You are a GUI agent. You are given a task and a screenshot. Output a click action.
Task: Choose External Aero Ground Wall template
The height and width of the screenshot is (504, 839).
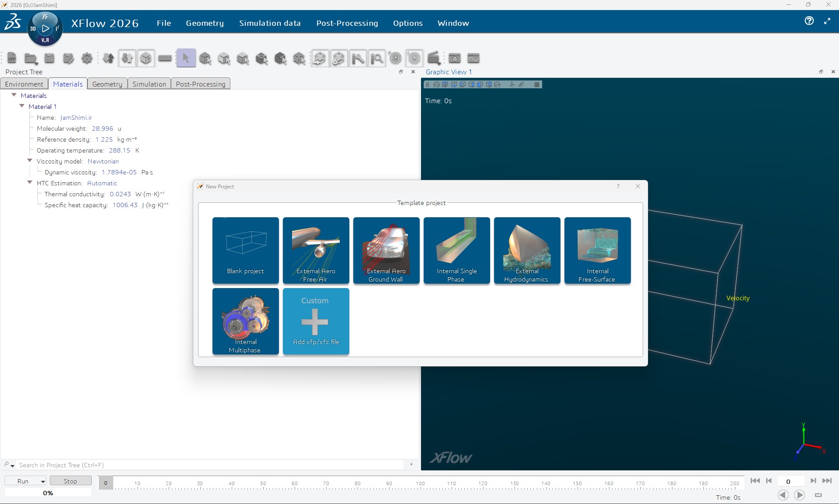386,250
